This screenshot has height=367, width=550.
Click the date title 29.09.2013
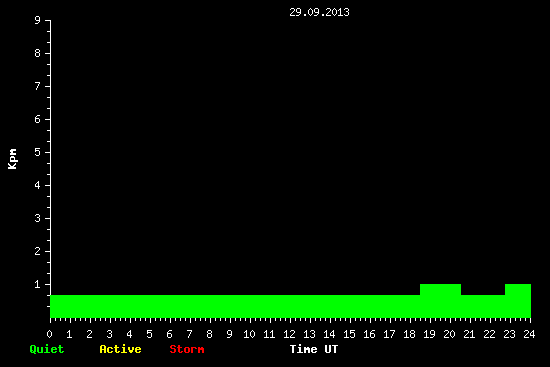[319, 12]
